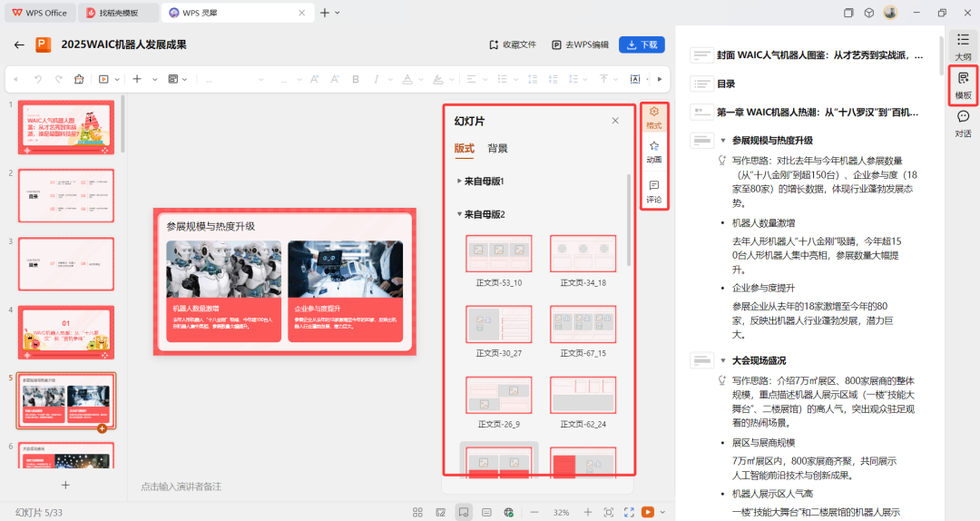Click the zoom-in plus button

pos(587,512)
